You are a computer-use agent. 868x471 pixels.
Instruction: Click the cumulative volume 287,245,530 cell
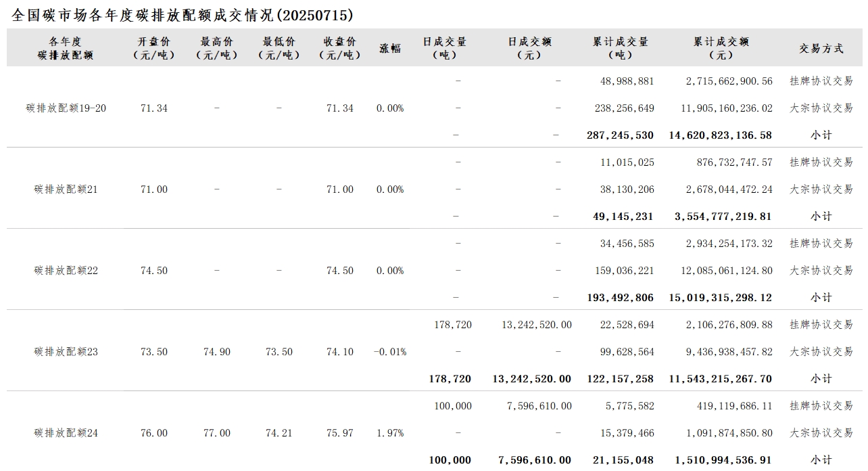620,135
